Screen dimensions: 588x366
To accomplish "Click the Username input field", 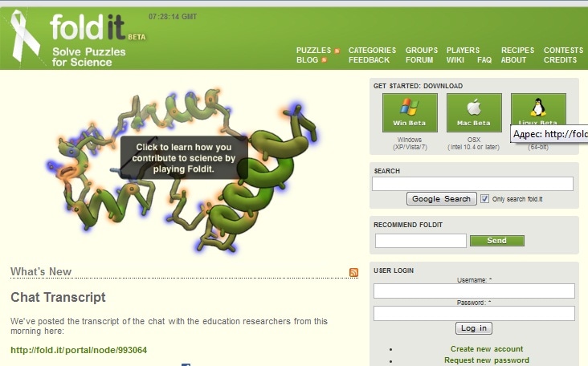I will [x=474, y=291].
